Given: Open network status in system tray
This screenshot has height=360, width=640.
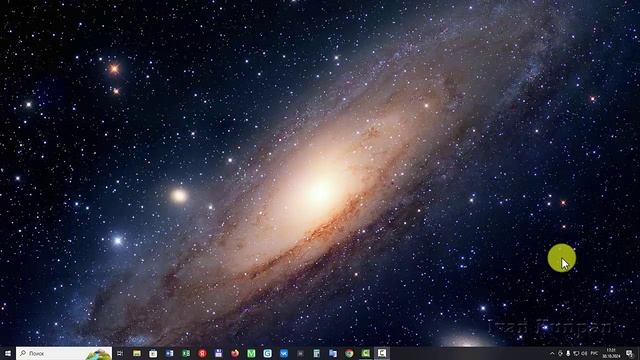Looking at the screenshot, I should pos(576,353).
